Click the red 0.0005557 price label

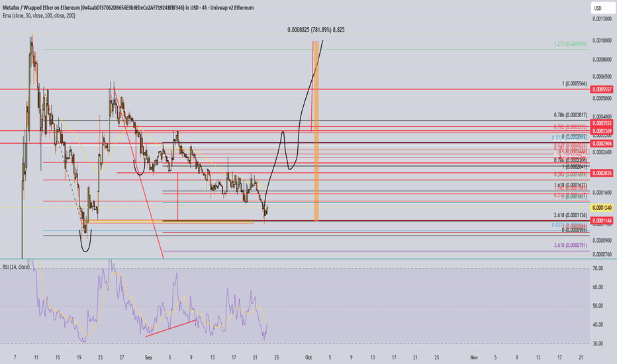click(x=602, y=90)
